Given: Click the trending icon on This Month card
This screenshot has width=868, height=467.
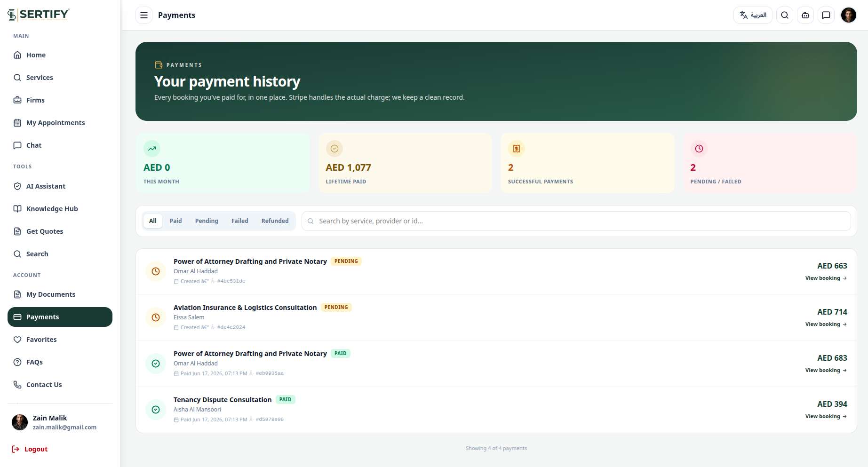Looking at the screenshot, I should (152, 149).
